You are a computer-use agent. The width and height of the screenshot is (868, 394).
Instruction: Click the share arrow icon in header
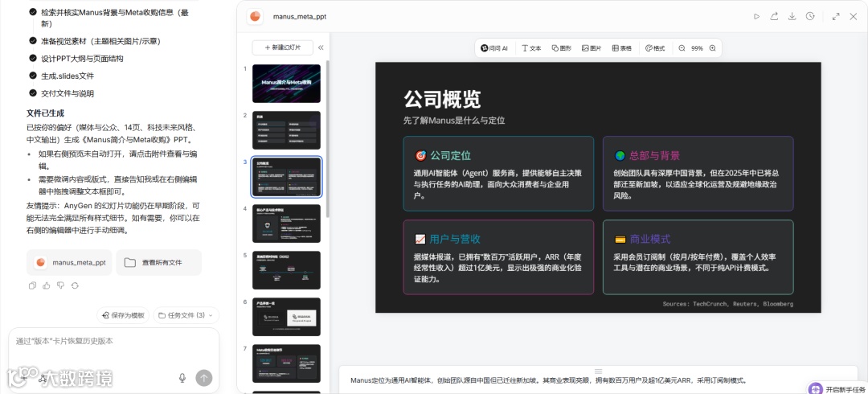point(775,17)
